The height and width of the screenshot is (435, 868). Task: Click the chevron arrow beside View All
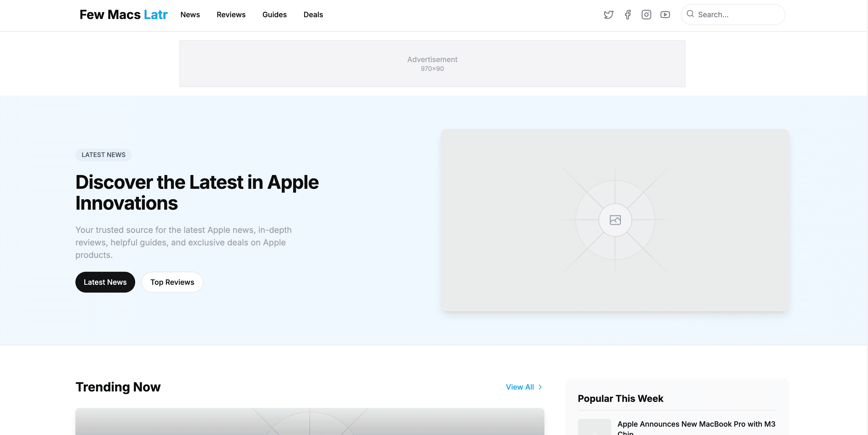coord(540,387)
